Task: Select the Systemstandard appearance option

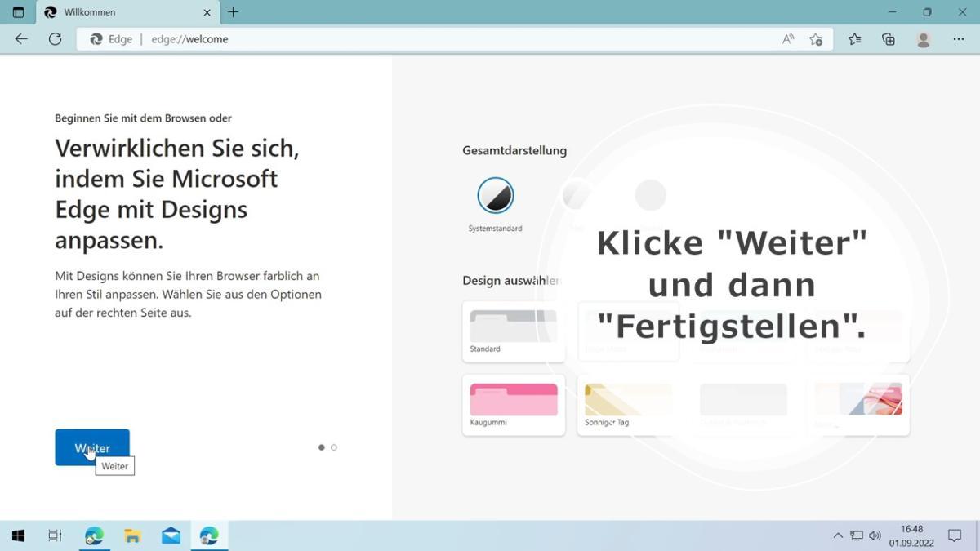Action: pos(495,196)
